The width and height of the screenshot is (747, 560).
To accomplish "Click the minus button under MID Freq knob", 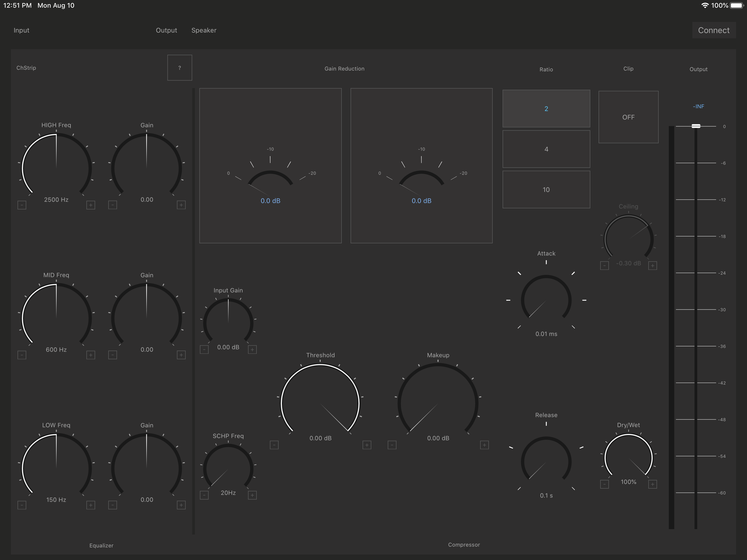I will click(22, 355).
